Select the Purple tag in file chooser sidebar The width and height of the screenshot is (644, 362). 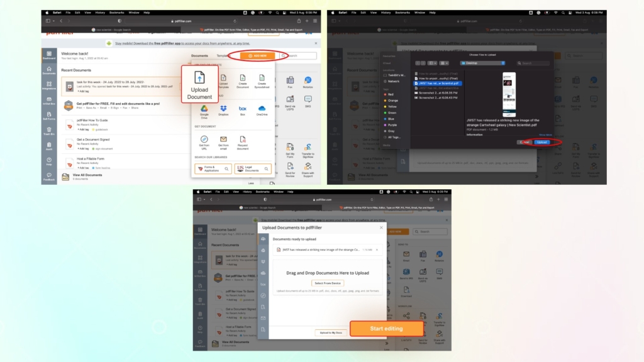(391, 125)
